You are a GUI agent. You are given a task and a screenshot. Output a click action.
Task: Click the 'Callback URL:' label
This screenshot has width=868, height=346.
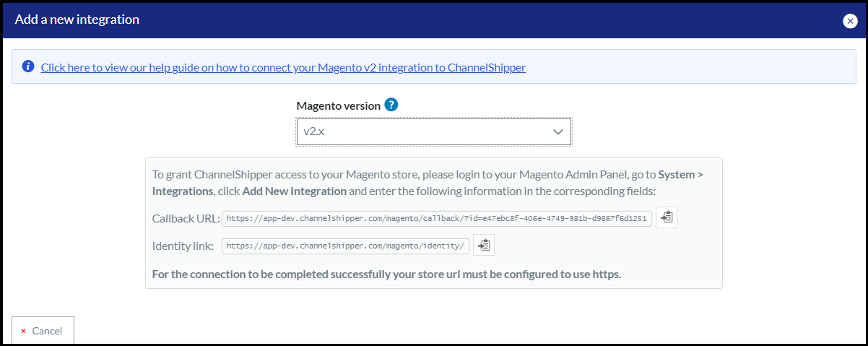pyautogui.click(x=186, y=218)
